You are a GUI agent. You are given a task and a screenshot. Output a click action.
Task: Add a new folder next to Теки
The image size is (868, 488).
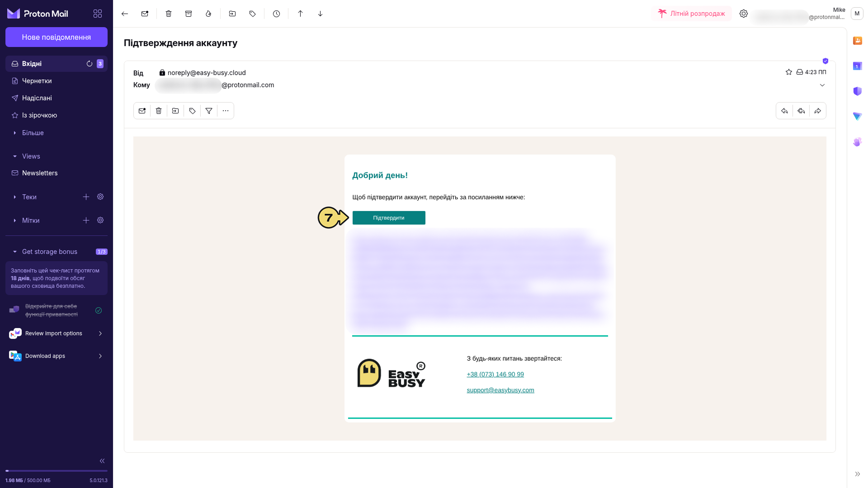86,197
